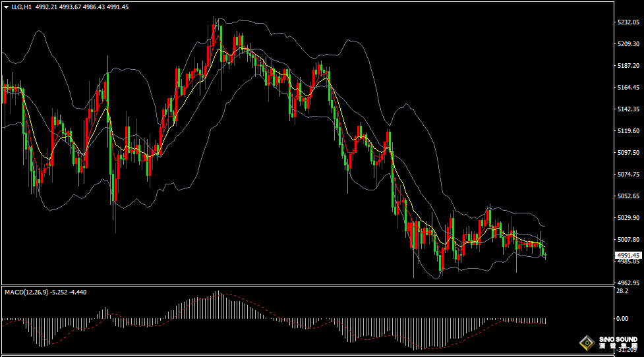Click the lower Bollinger band at its lowest dip

(x=436, y=279)
